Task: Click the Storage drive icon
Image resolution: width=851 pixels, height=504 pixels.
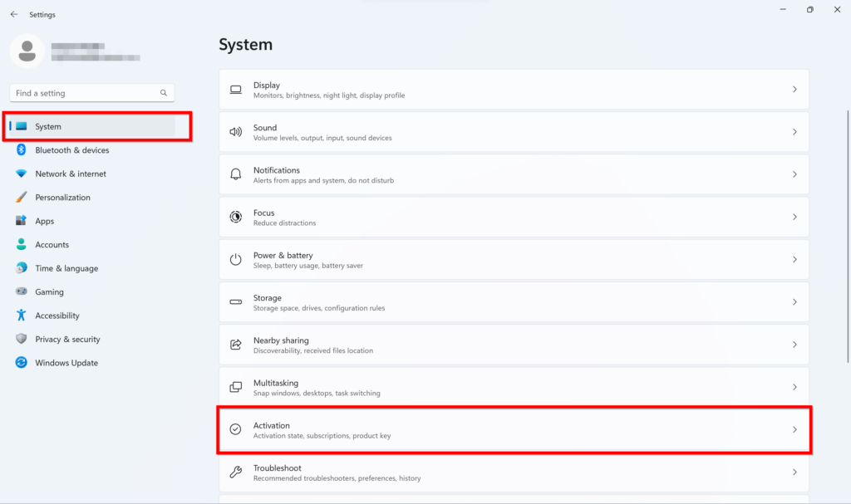Action: 236,302
